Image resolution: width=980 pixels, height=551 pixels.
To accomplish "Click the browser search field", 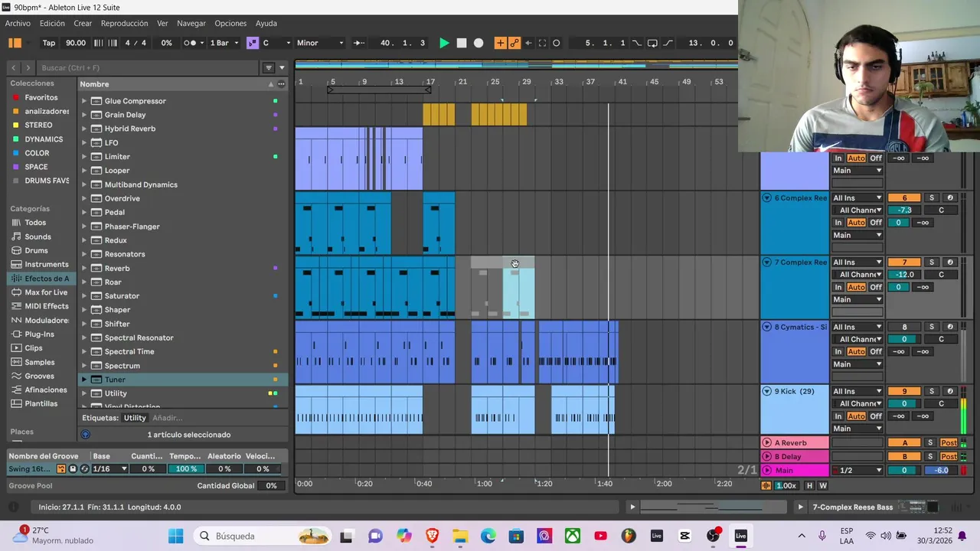I will (x=149, y=67).
